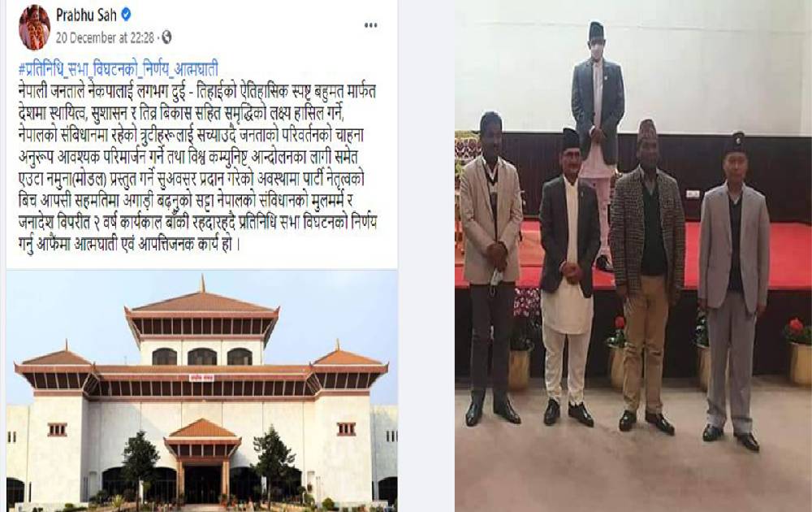Open the group photo of five men
Viewport: 812px width, 512px height.
(x=633, y=256)
